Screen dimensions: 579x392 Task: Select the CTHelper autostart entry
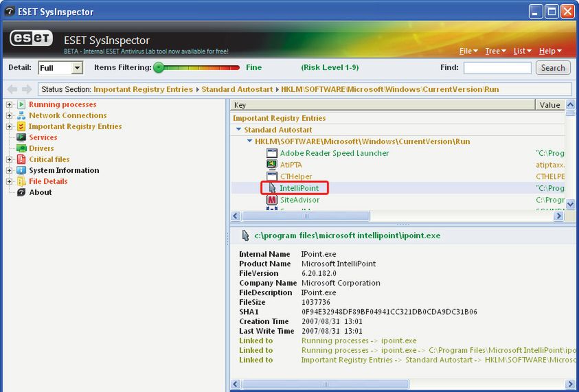(296, 176)
